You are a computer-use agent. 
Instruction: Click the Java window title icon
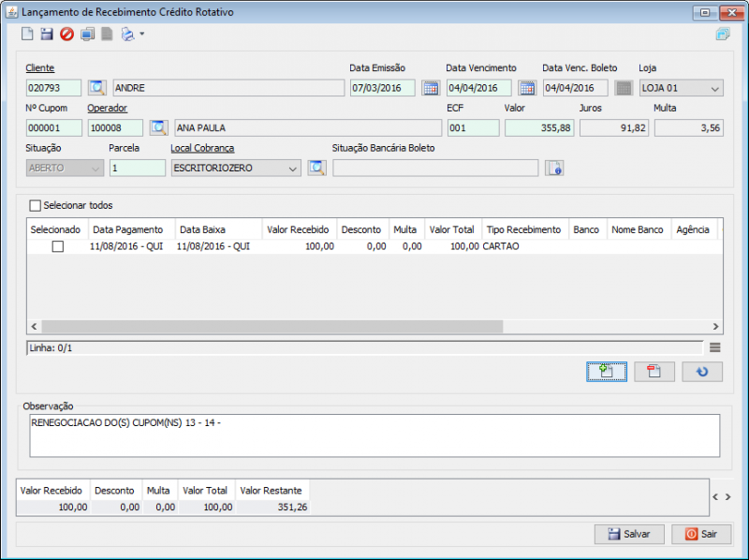[x=12, y=12]
